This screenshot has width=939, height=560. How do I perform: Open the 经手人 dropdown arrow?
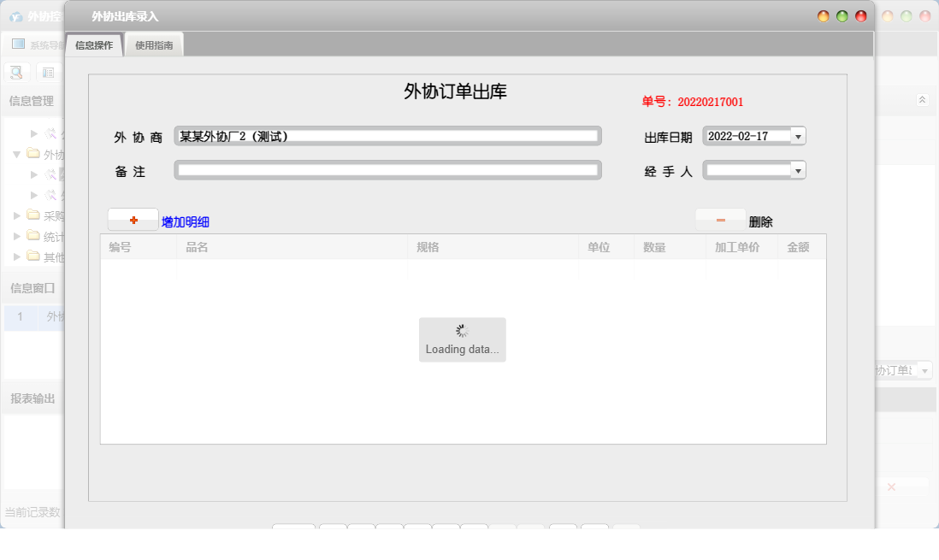(798, 171)
